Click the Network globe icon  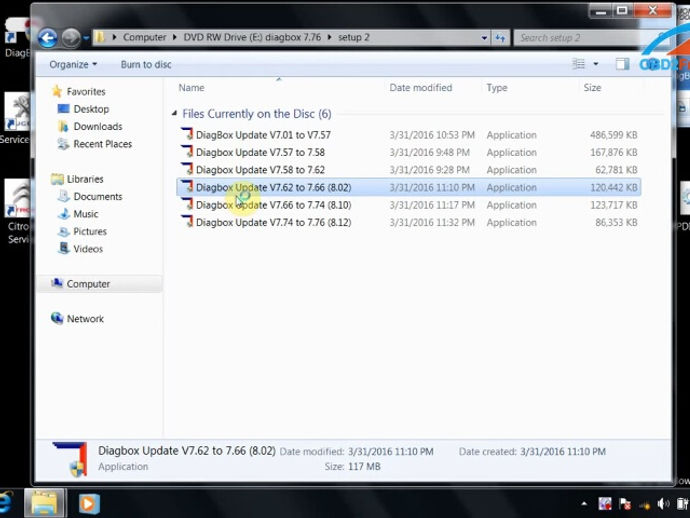(x=57, y=318)
